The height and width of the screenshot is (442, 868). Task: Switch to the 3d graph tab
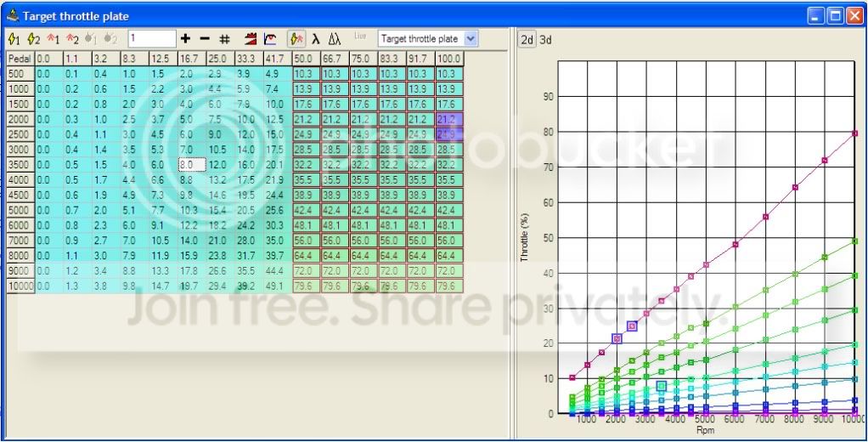click(545, 39)
